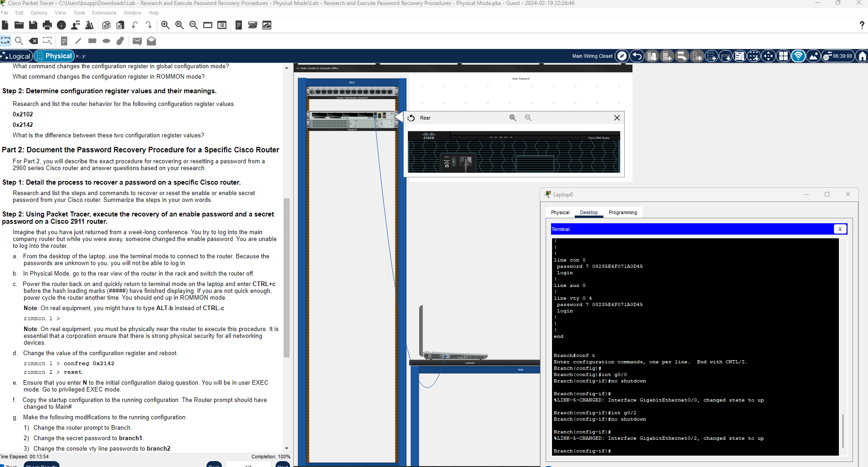
Task: Add a simple PDU envelope
Action: coord(137,41)
